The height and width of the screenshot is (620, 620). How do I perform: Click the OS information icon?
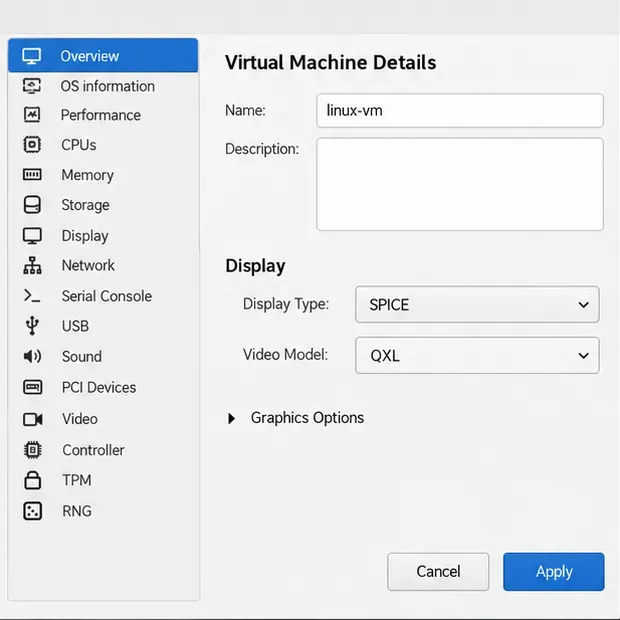coord(32,86)
